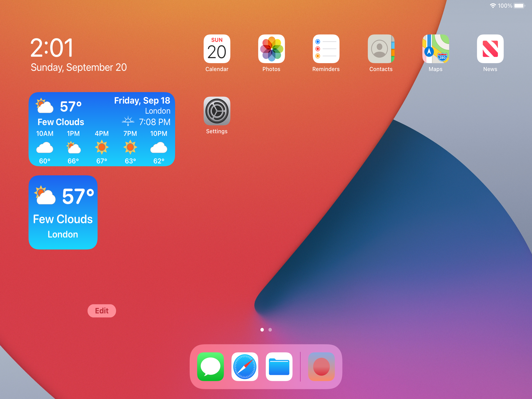532x399 pixels.
Task: Launch Safari from the dock
Action: pyautogui.click(x=245, y=366)
